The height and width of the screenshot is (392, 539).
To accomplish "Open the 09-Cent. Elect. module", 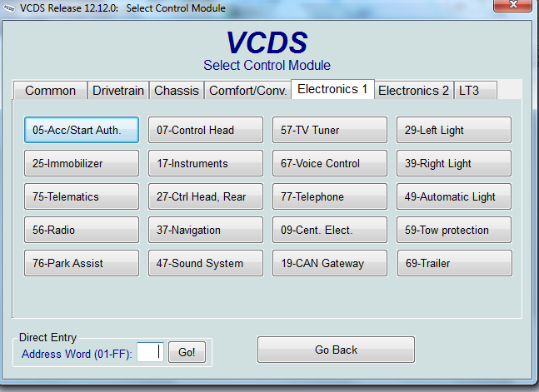I will point(330,230).
